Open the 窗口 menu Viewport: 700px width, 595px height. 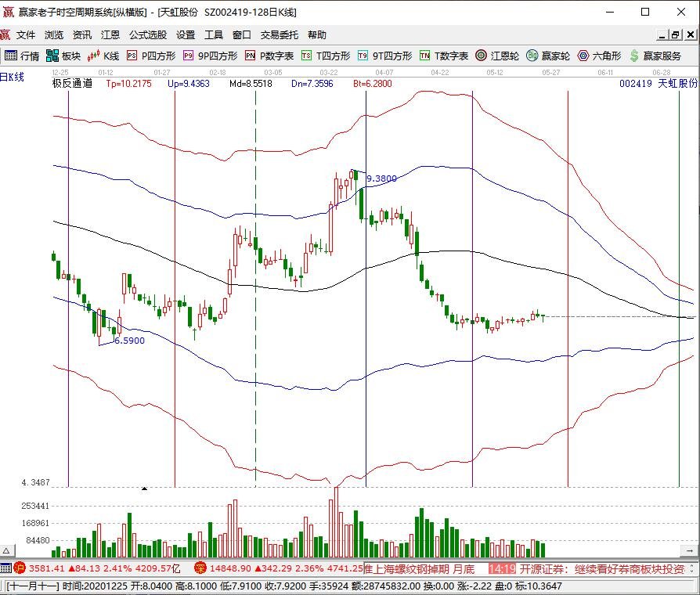(241, 34)
